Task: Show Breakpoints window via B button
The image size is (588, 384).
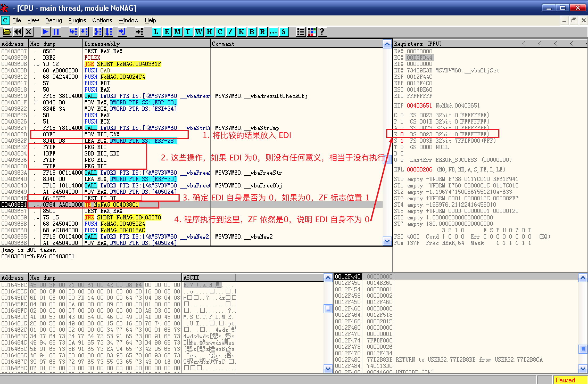Action: coord(252,32)
